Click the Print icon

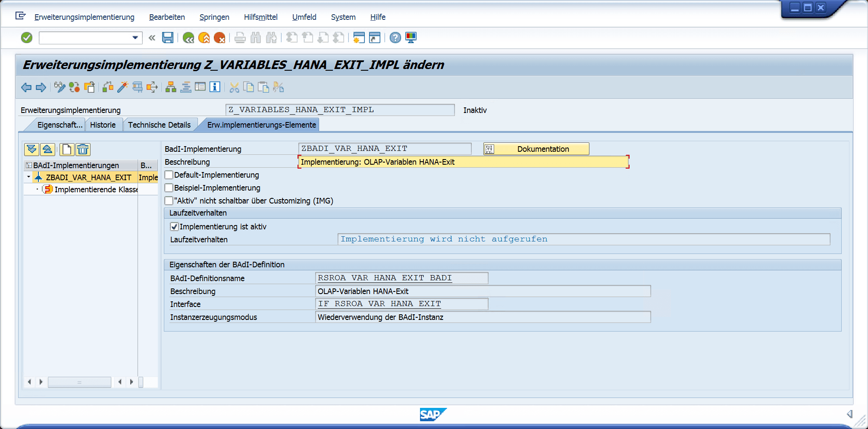coord(240,38)
